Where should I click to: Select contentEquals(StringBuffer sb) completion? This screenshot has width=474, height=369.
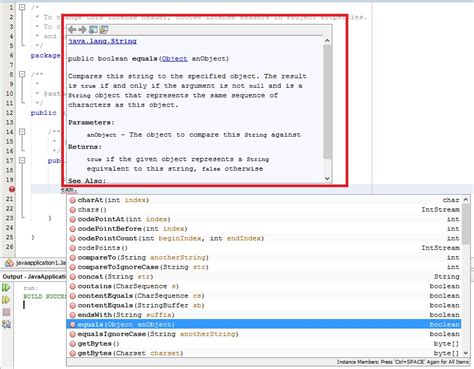click(264, 305)
